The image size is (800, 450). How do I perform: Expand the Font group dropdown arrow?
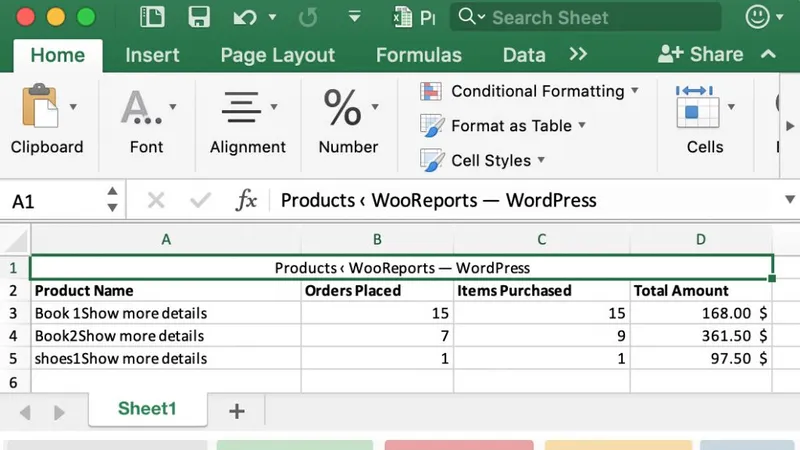(x=172, y=107)
